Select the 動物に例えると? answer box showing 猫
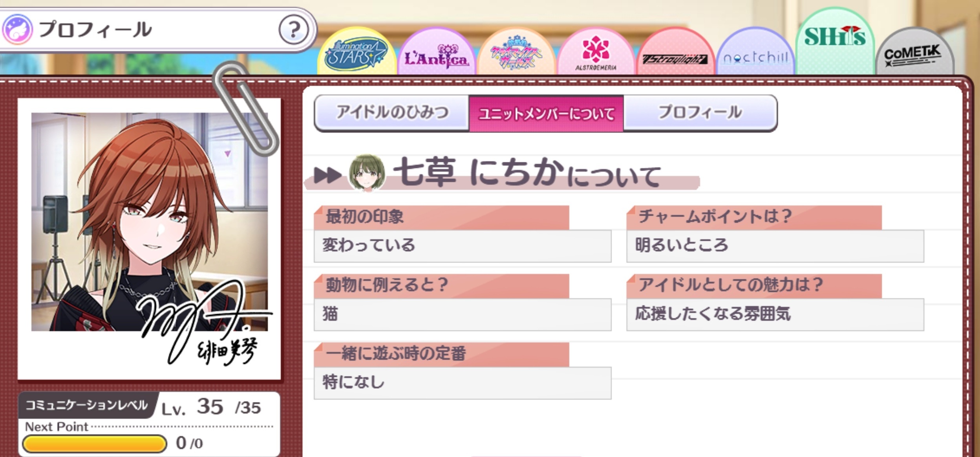980x457 pixels. point(463,314)
